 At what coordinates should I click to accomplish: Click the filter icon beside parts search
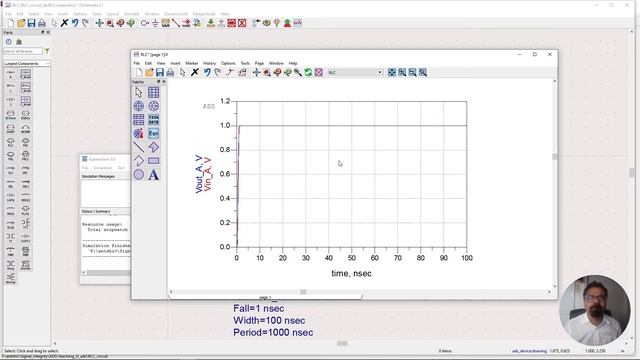click(x=47, y=51)
